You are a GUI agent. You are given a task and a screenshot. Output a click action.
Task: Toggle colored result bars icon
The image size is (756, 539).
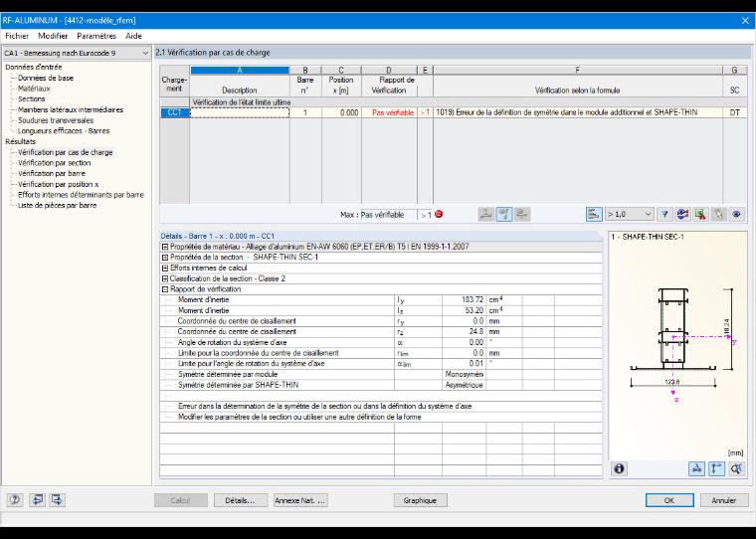(594, 214)
